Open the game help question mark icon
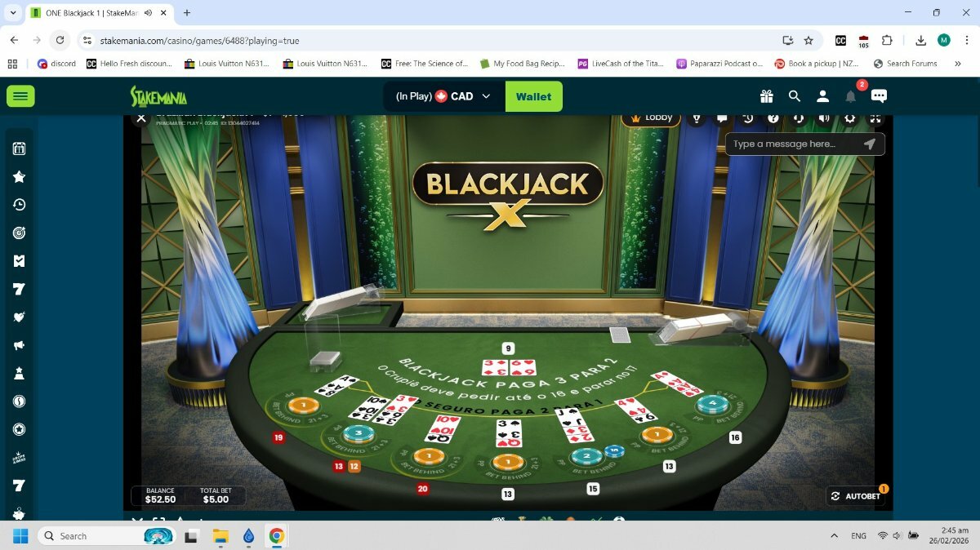Screen dimensions: 980x550 tap(773, 118)
